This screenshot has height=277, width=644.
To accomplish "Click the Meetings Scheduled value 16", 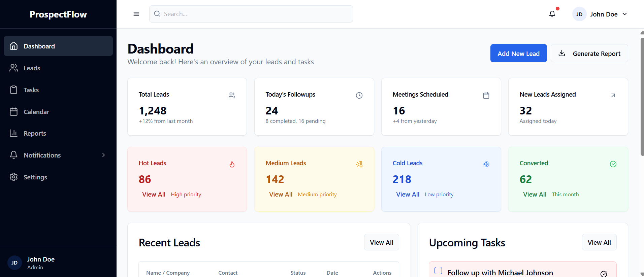I will pyautogui.click(x=399, y=110).
